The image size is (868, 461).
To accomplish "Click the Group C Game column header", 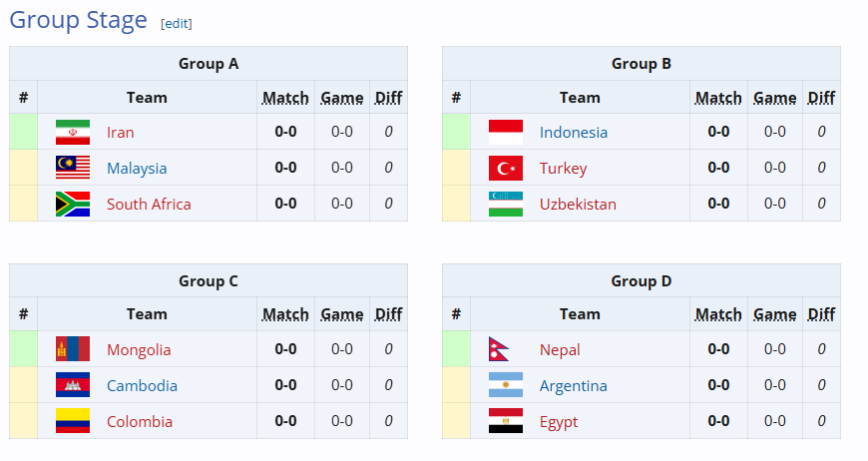I will [342, 314].
